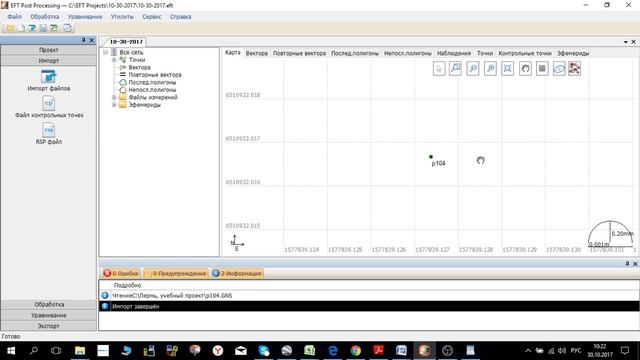The image size is (640, 360).
Task: Switch to the Послед.полигоны tab
Action: 355,53
